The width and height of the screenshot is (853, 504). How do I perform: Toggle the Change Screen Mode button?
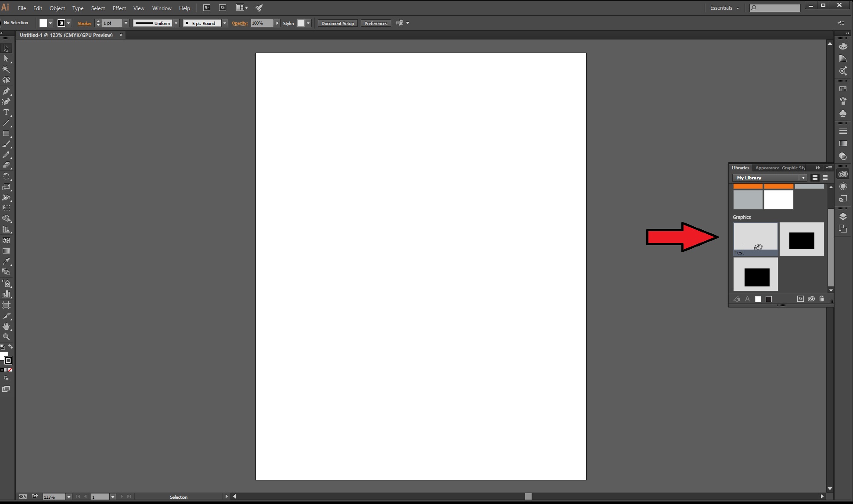click(x=6, y=389)
